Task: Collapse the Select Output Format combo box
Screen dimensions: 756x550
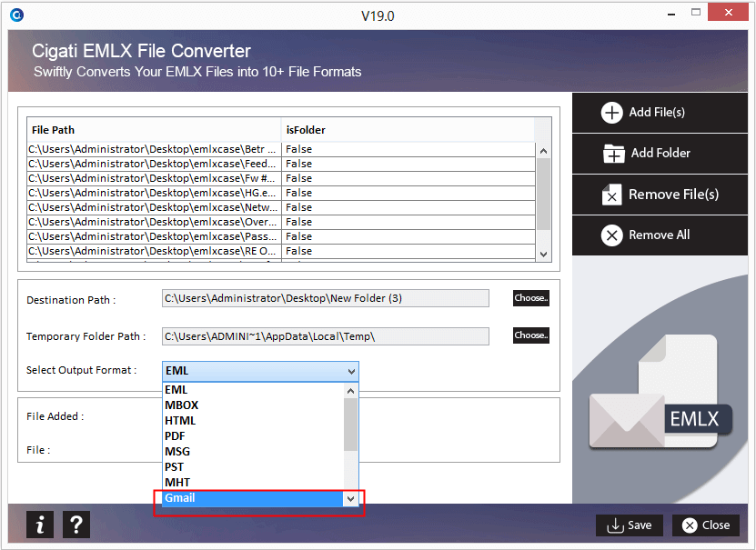Action: click(x=260, y=371)
